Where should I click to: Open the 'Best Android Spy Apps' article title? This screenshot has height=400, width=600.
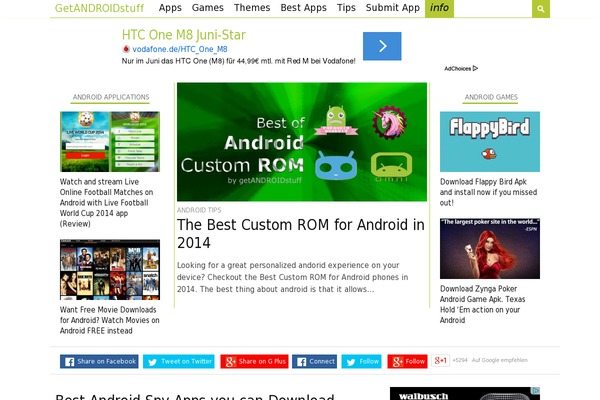point(195,397)
